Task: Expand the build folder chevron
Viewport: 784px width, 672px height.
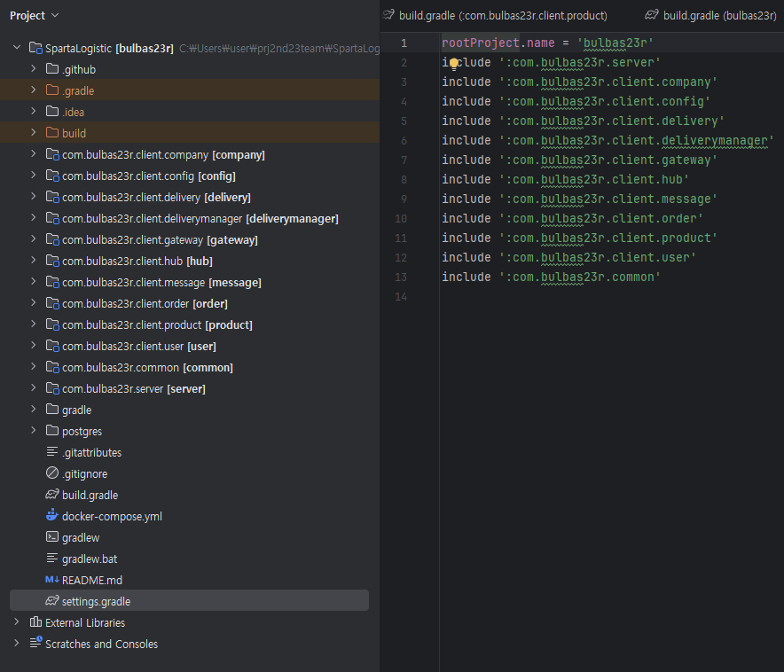Action: (x=34, y=132)
